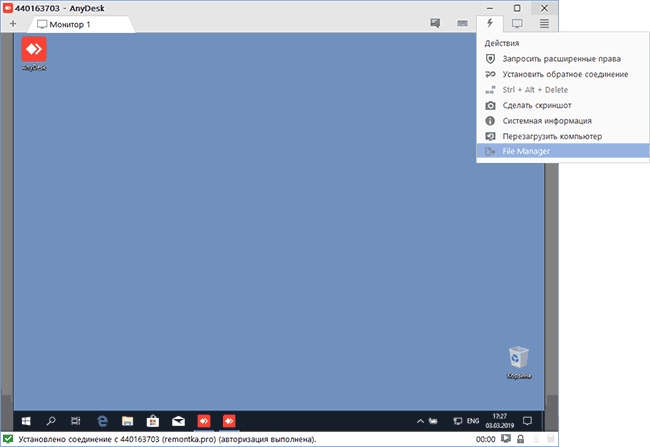Choose 'Установить обратное соединение' from menu

(564, 74)
